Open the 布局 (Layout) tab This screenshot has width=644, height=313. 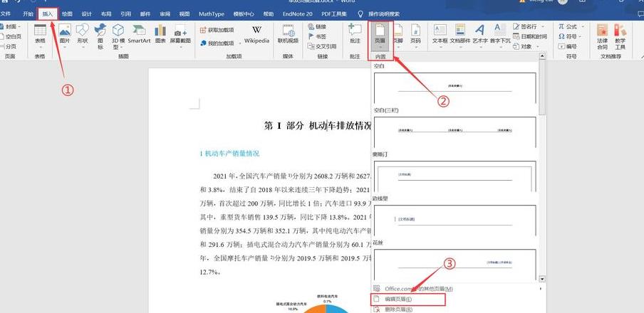pyautogui.click(x=106, y=14)
